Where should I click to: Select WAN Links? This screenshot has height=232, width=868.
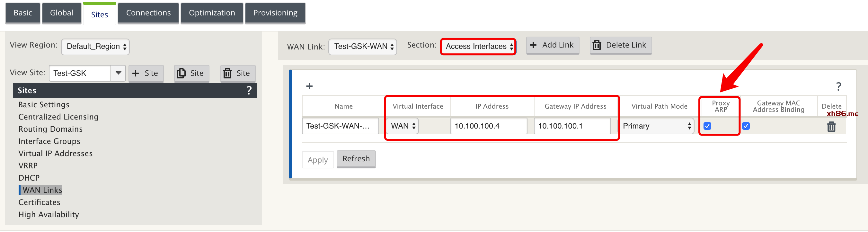point(42,190)
